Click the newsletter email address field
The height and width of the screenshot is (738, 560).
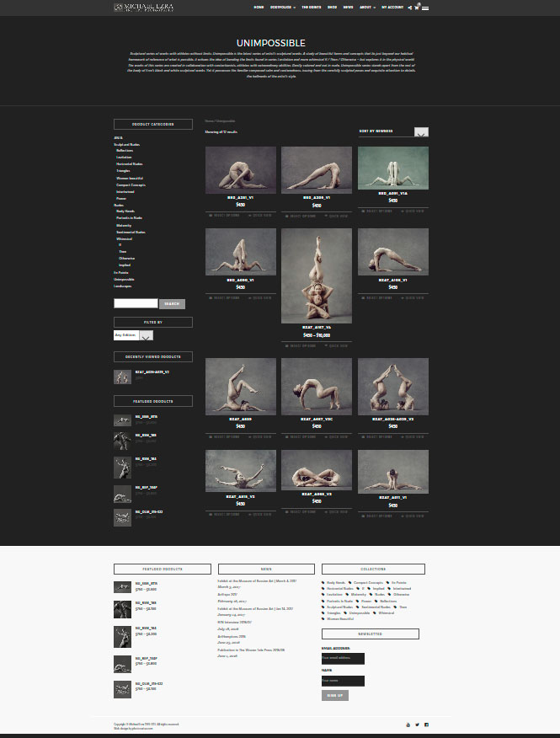tap(343, 659)
